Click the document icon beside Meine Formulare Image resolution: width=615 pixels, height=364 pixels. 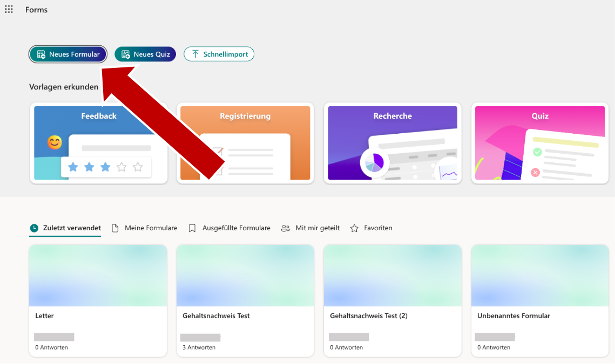(x=115, y=228)
